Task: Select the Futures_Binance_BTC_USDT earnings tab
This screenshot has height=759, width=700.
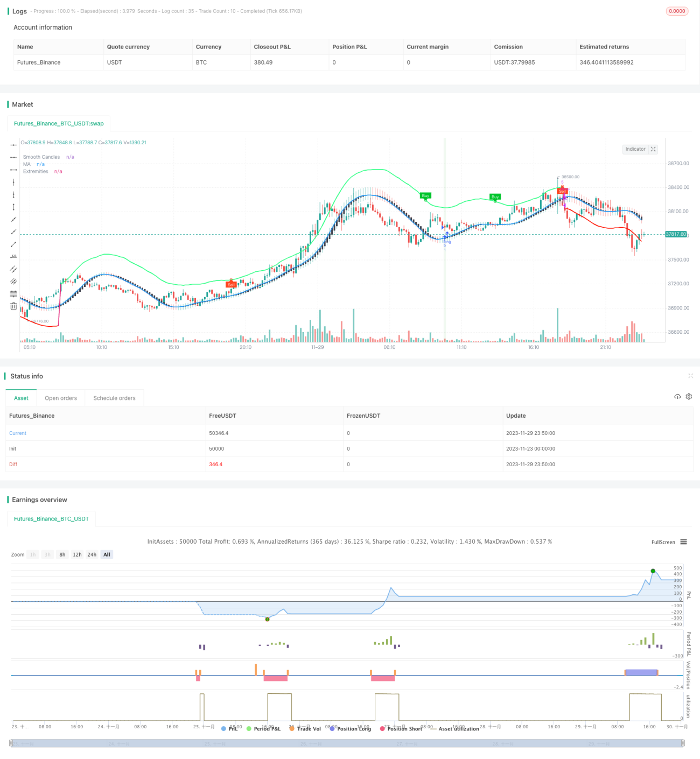Action: [51, 519]
